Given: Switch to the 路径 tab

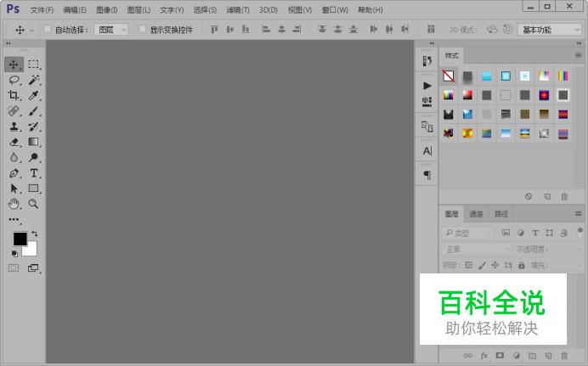Looking at the screenshot, I should point(501,214).
